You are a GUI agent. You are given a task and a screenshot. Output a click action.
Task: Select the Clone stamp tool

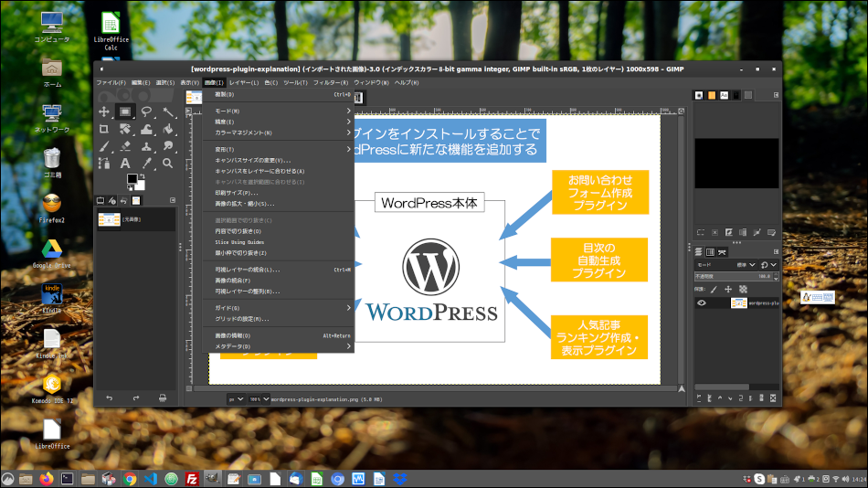point(146,146)
